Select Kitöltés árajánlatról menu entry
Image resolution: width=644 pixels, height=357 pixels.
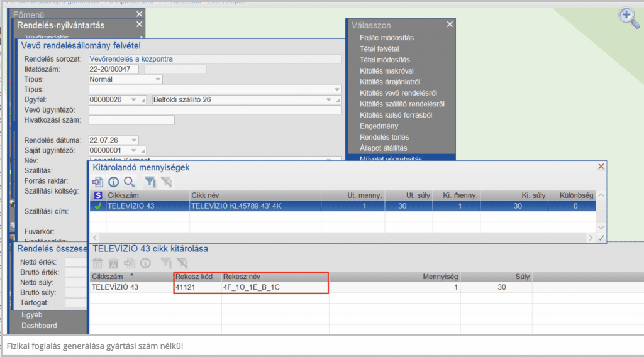(390, 82)
